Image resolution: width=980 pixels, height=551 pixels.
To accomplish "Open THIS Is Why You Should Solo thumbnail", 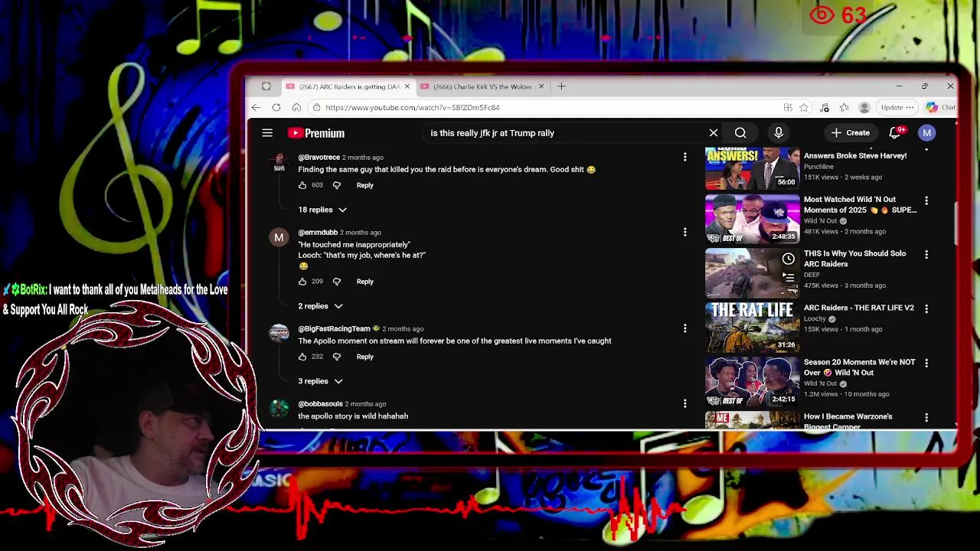I will click(752, 272).
